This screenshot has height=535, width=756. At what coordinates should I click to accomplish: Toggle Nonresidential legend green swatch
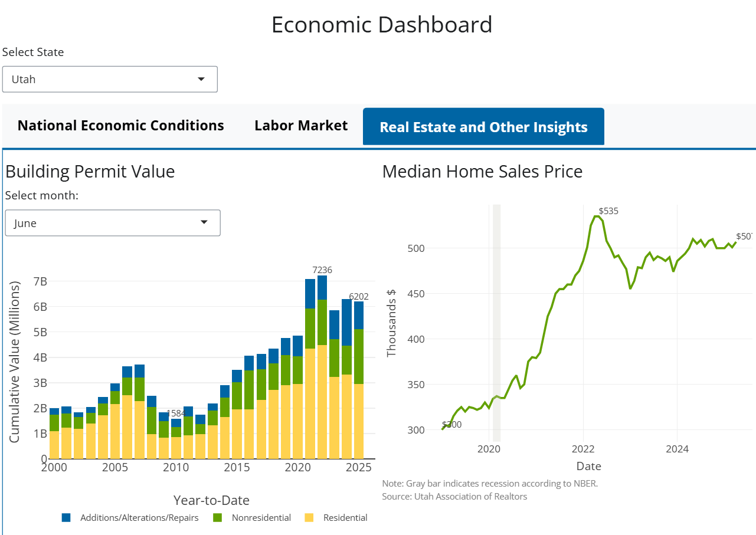pos(217,518)
